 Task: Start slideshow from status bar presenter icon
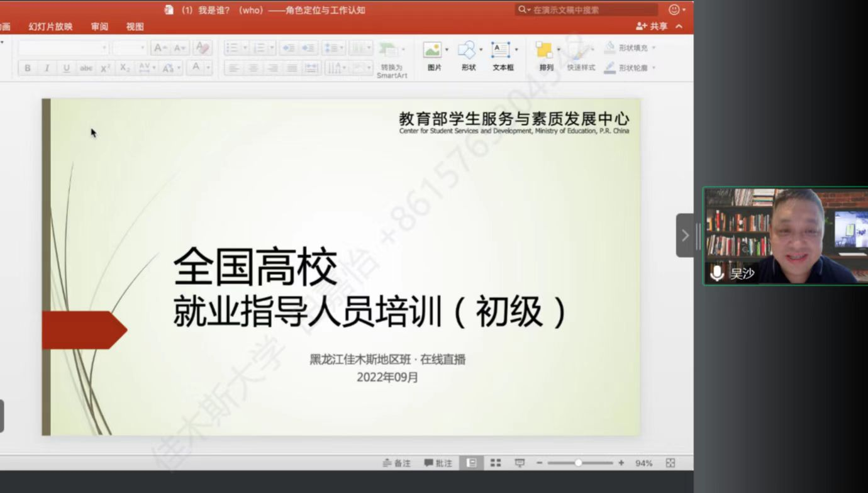click(520, 463)
